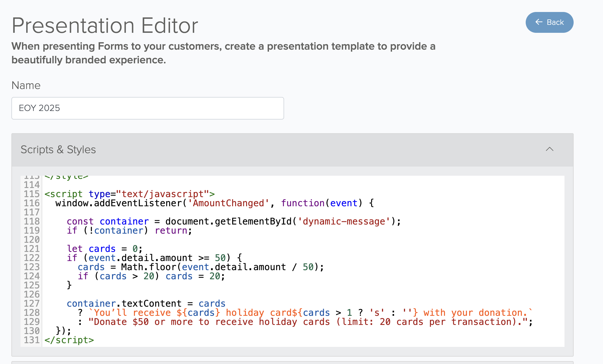Click the Scripts & Styles header title
The height and width of the screenshot is (364, 603).
click(x=58, y=149)
